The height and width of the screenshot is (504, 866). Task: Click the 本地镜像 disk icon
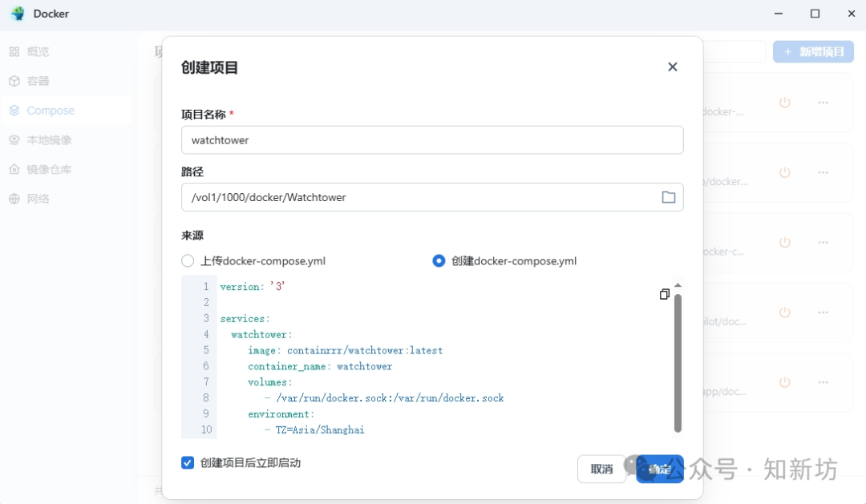pos(14,139)
